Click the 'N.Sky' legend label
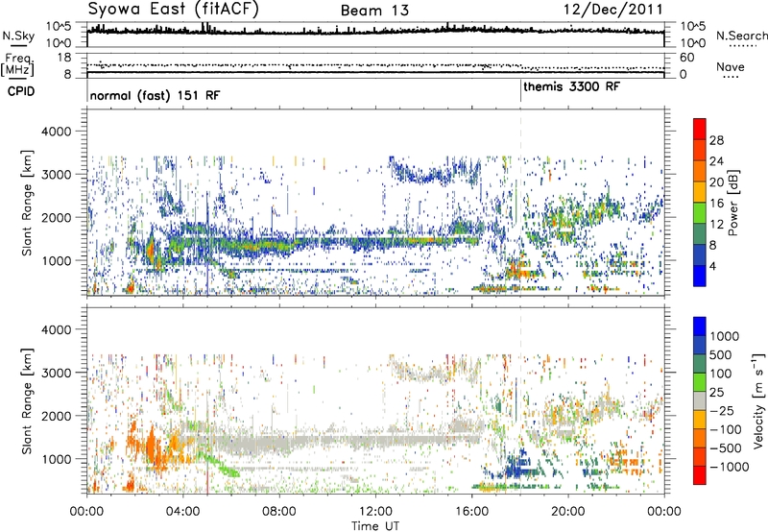The width and height of the screenshot is (768, 532). [18, 36]
